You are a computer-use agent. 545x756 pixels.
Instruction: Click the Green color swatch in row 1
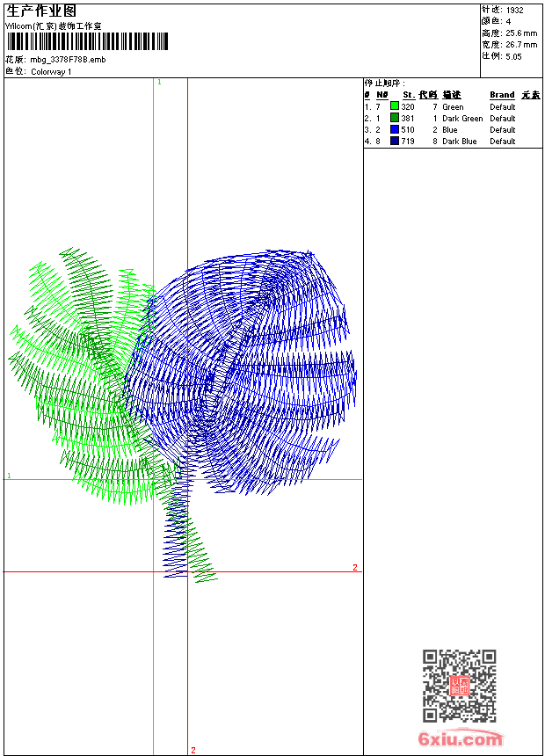click(395, 106)
